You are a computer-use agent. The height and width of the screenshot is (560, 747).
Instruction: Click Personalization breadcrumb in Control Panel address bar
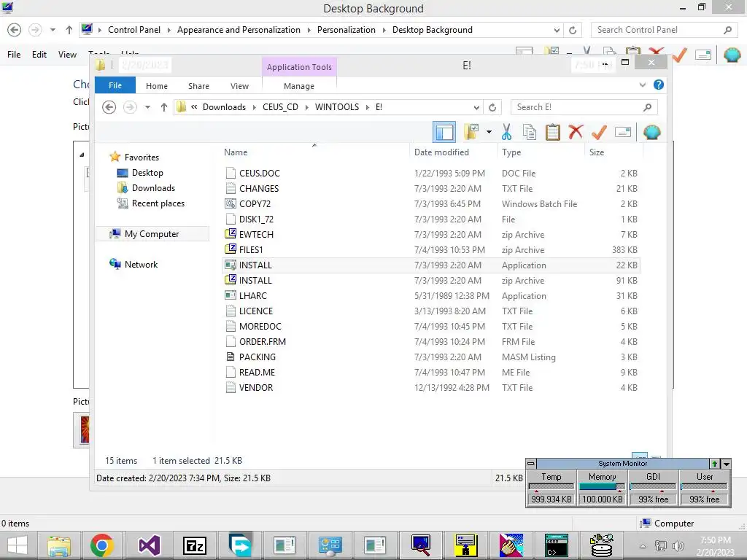coord(347,30)
